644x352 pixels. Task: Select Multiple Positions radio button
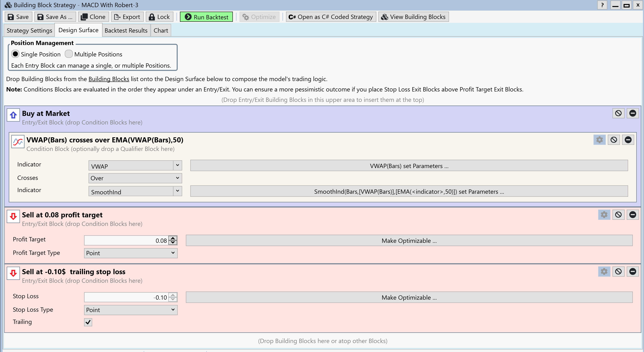[x=69, y=54]
